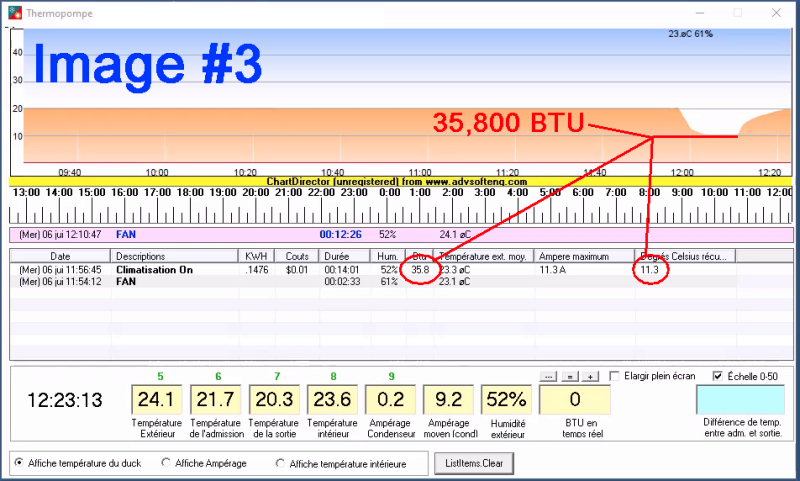Click the Durée column header

(345, 256)
